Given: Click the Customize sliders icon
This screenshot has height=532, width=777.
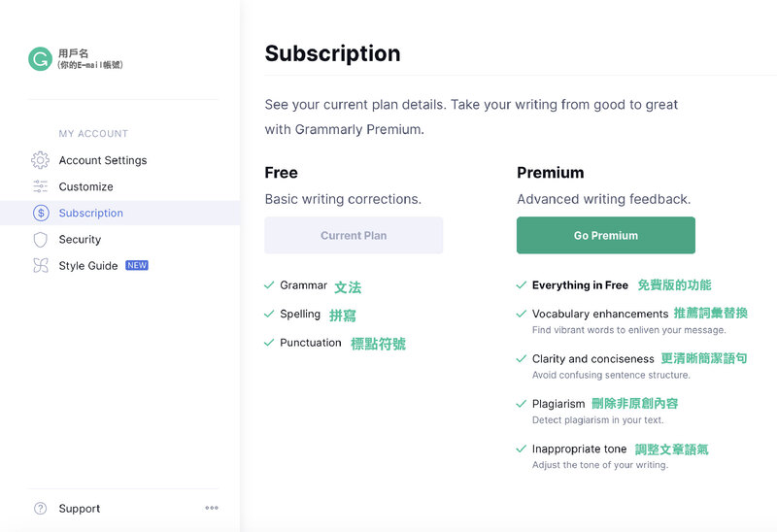Looking at the screenshot, I should [40, 186].
